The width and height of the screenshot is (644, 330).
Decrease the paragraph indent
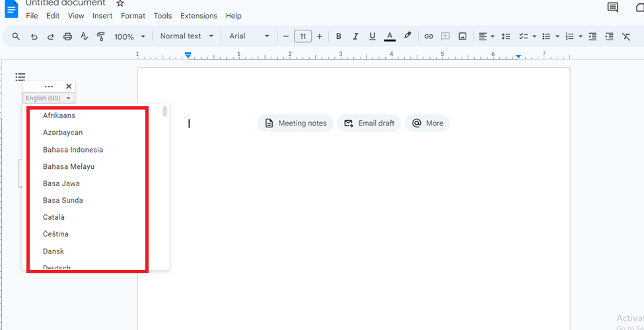click(592, 36)
